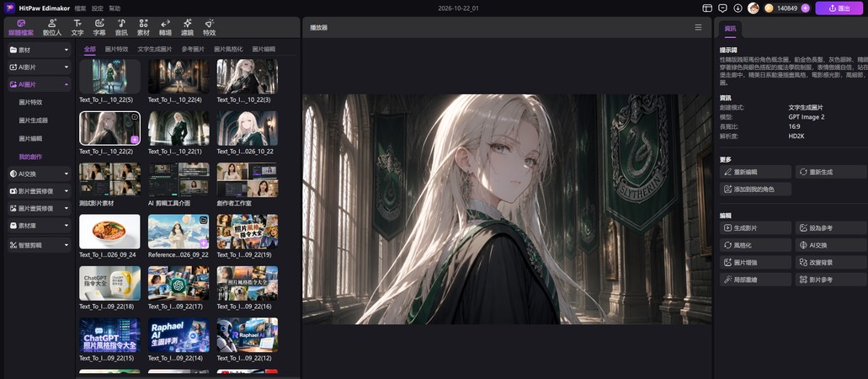Open the 檔案 menu
The width and height of the screenshot is (868, 379).
coord(80,8)
